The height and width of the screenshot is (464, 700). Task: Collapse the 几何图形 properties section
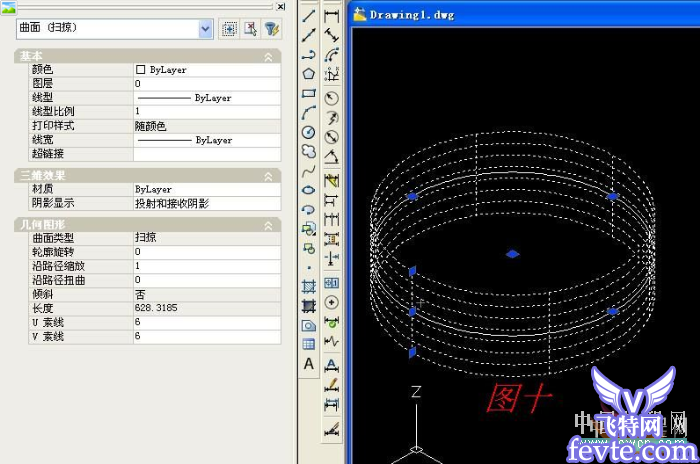[x=268, y=225]
